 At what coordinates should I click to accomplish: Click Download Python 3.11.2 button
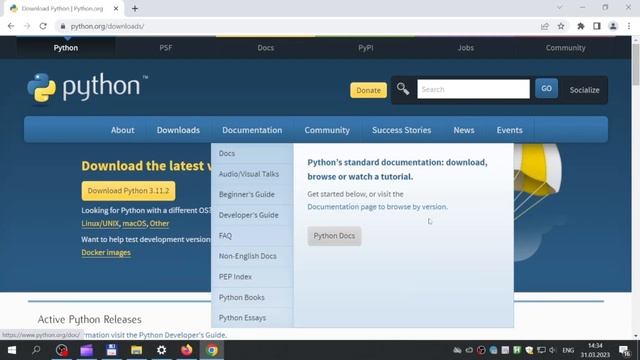(128, 191)
